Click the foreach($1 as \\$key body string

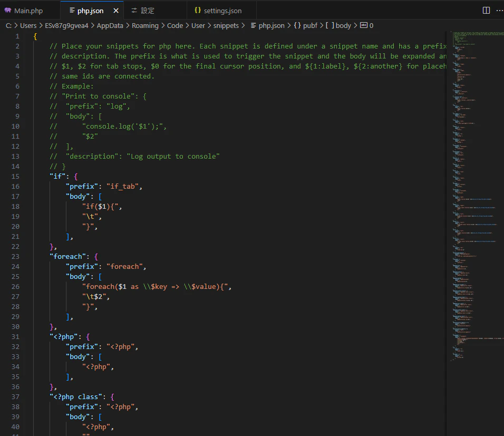click(155, 286)
